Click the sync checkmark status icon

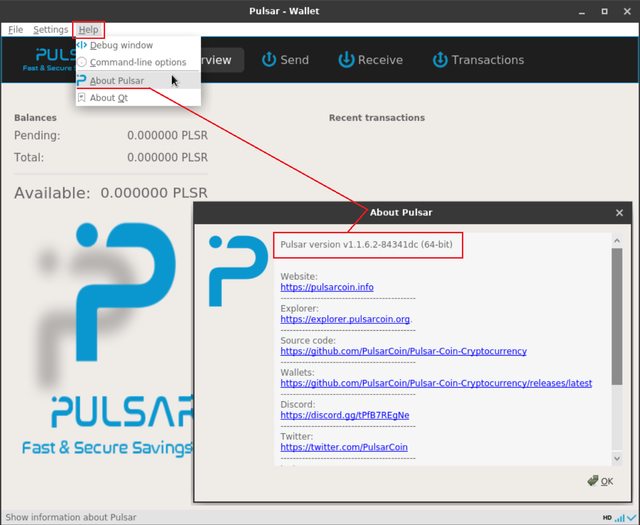(631, 518)
